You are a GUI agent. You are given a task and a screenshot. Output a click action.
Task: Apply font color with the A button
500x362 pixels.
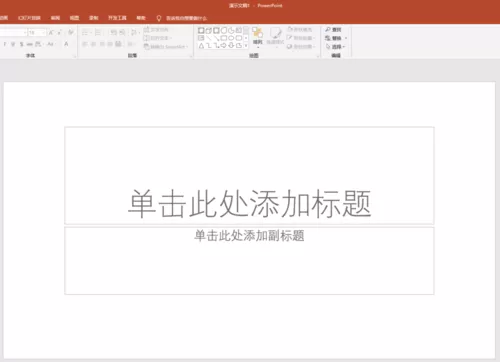[66, 44]
